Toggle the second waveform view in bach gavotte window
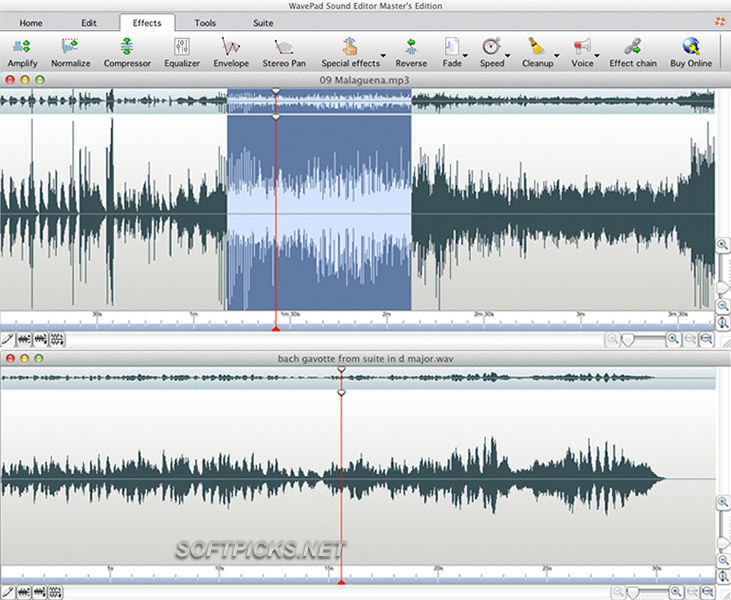This screenshot has width=731, height=600. (40, 593)
